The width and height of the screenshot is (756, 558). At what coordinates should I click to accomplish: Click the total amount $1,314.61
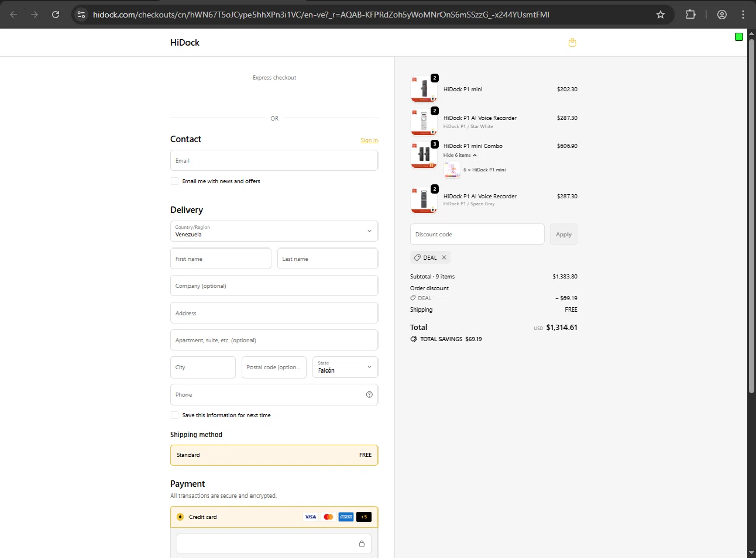(561, 327)
